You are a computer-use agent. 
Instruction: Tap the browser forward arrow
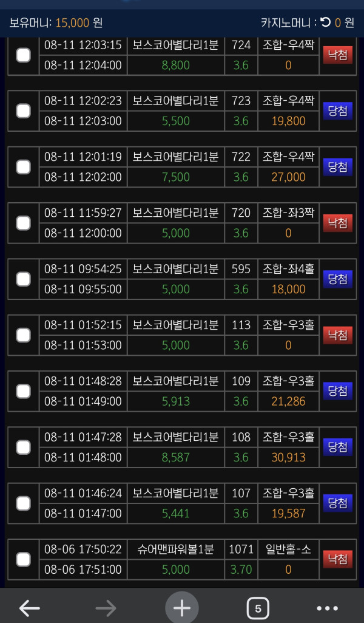(106, 608)
